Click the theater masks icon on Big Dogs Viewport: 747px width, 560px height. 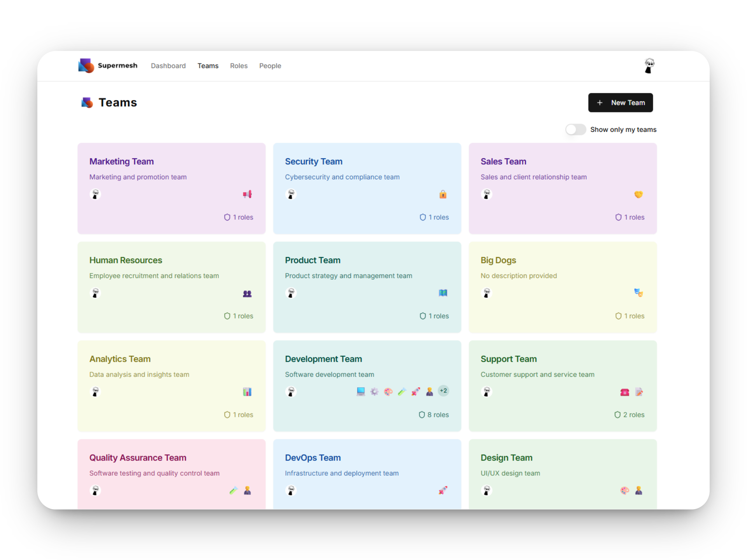(638, 293)
